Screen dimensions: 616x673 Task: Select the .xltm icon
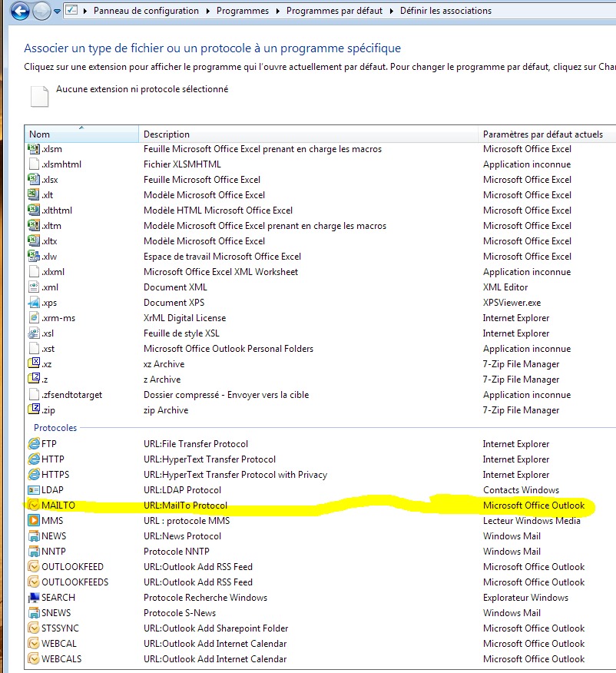[x=34, y=225]
